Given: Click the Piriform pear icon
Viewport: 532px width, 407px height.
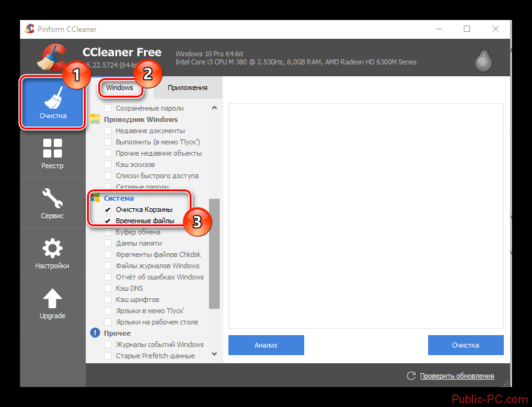Looking at the screenshot, I should click(x=482, y=59).
